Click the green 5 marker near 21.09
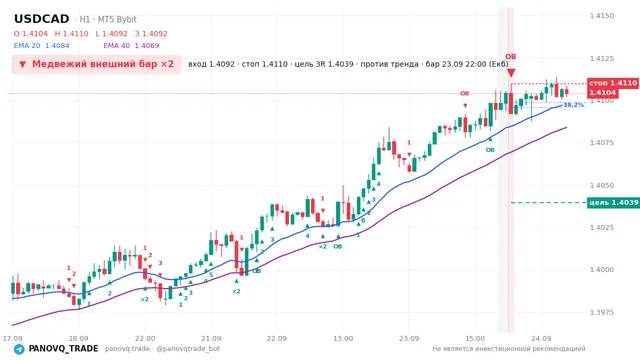 211,275
